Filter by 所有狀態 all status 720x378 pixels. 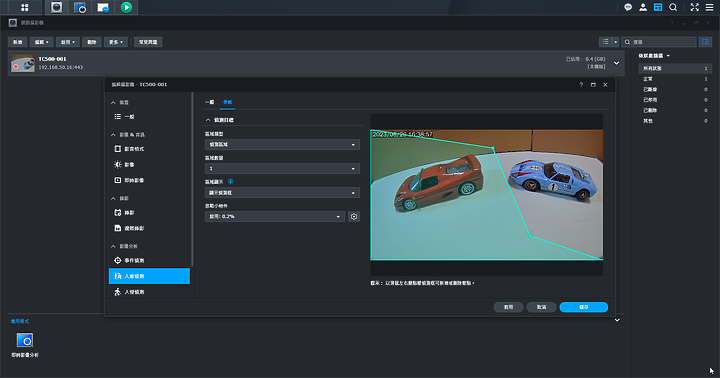(x=675, y=68)
